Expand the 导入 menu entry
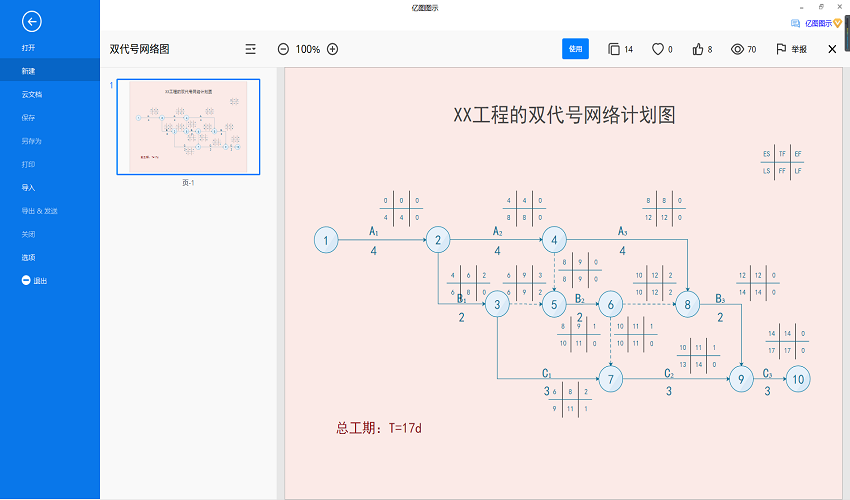Image resolution: width=850 pixels, height=500 pixels. pos(29,188)
